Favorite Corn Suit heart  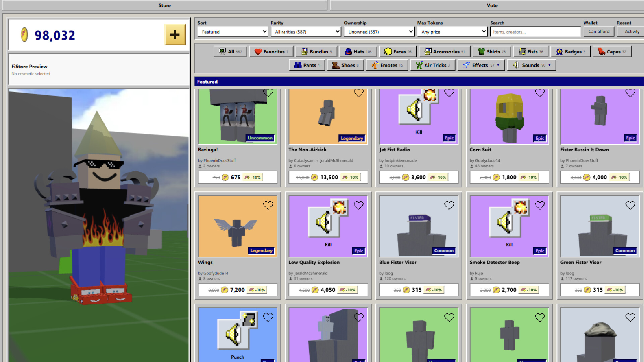pyautogui.click(x=540, y=93)
